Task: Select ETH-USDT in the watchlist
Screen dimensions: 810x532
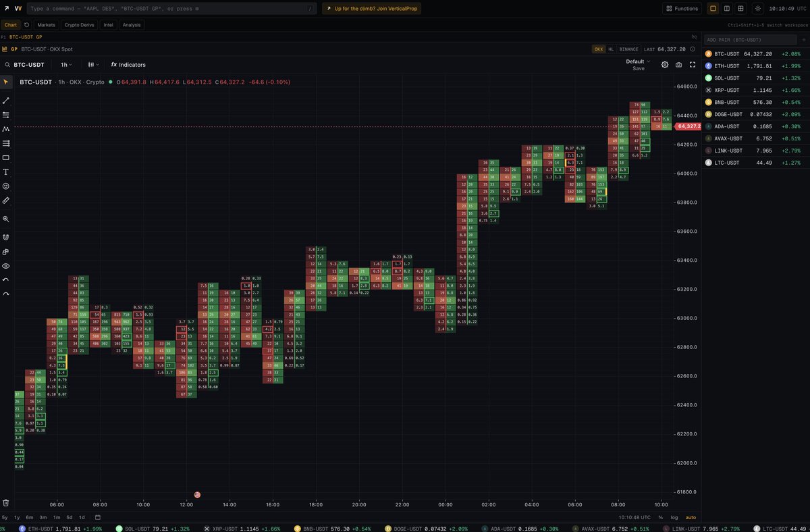Action: [x=755, y=65]
